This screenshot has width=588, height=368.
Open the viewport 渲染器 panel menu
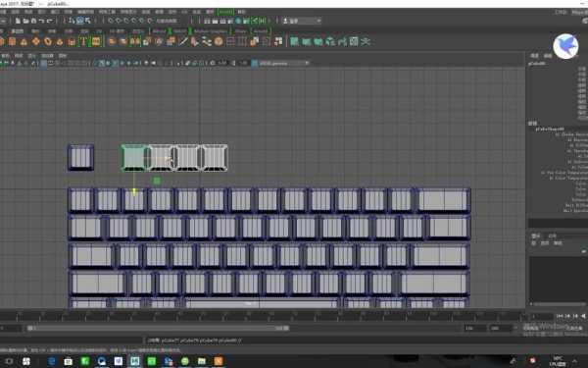47,56
